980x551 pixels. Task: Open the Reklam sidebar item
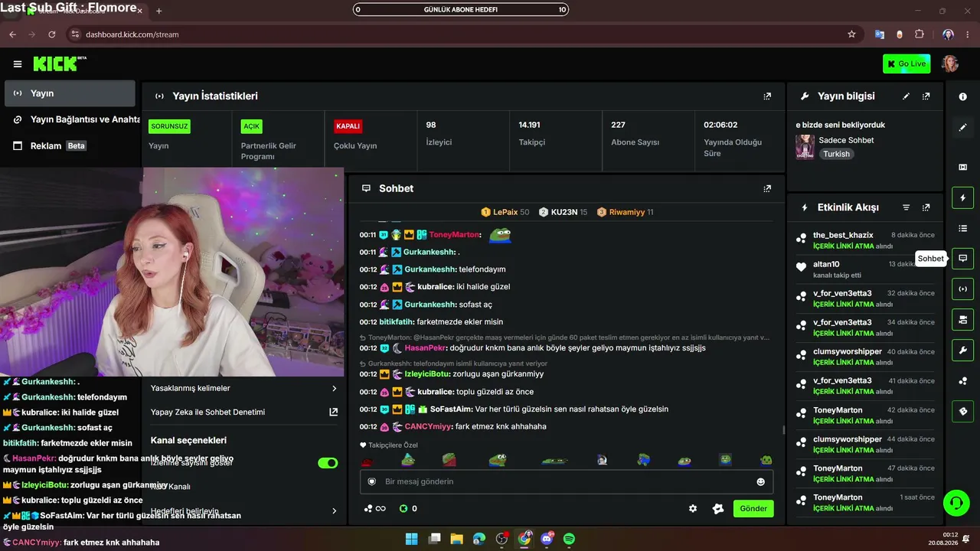70,146
